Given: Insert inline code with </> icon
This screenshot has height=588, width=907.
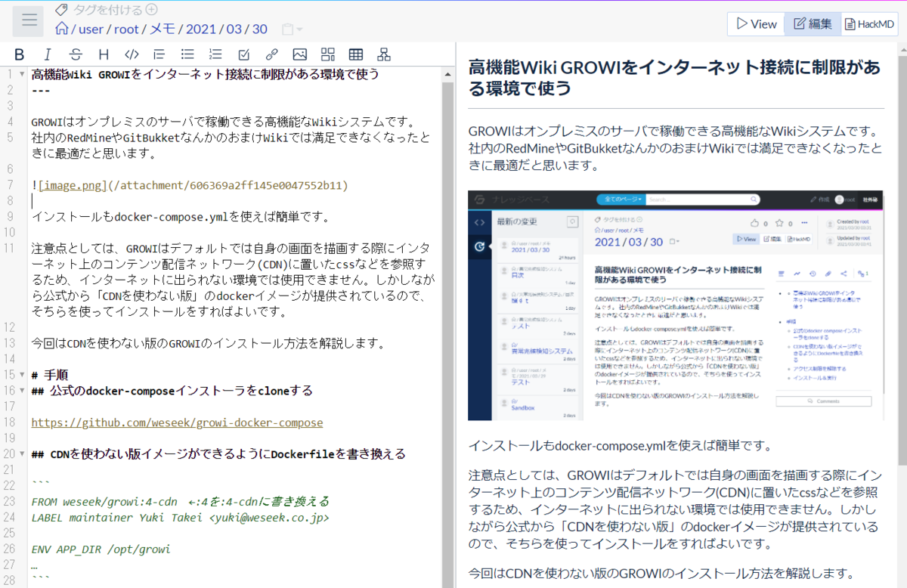Looking at the screenshot, I should coord(132,54).
